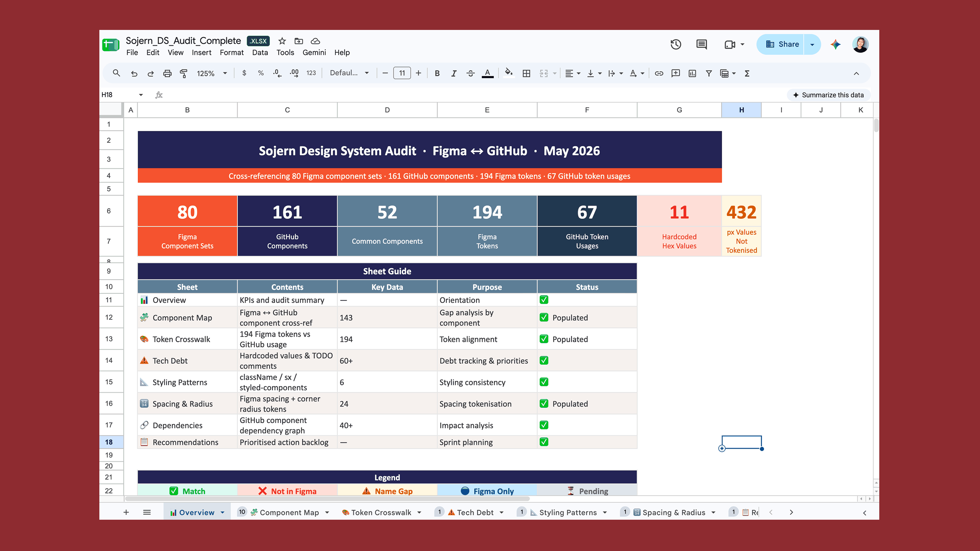Open the Default font dropdown
This screenshot has height=551, width=980.
click(349, 73)
